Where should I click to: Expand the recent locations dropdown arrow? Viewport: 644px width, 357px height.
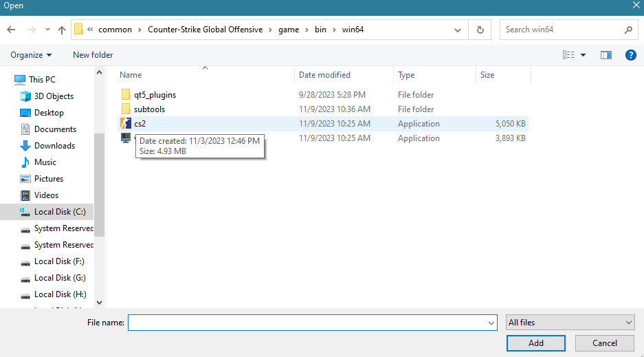(x=47, y=30)
